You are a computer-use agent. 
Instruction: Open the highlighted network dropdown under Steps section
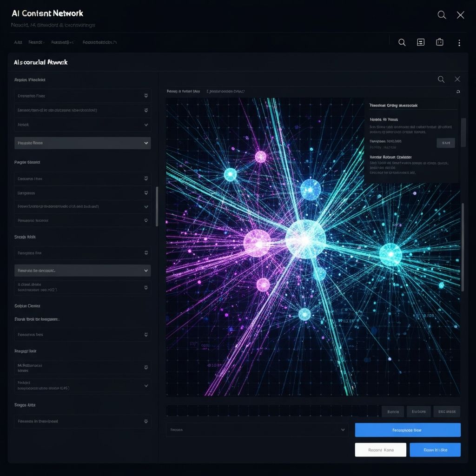(x=83, y=270)
